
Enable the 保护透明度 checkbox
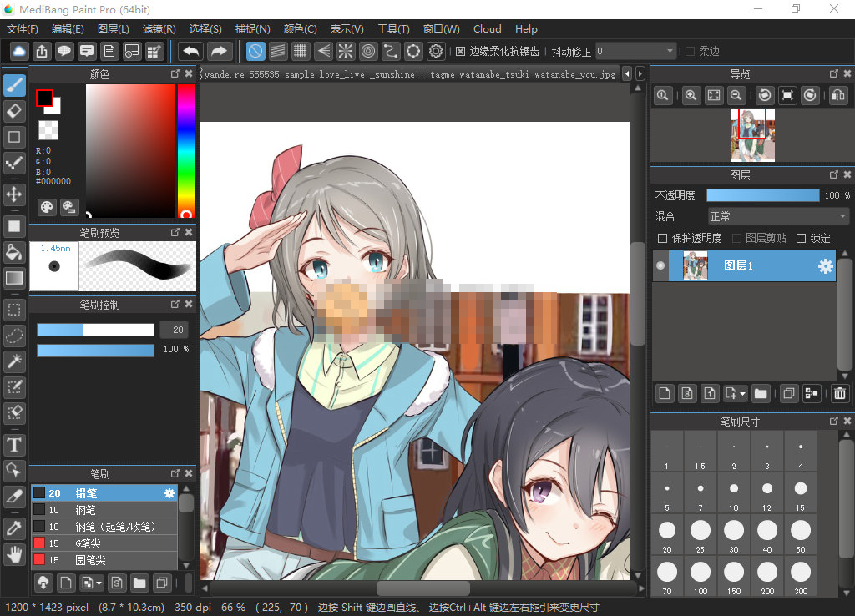(662, 238)
